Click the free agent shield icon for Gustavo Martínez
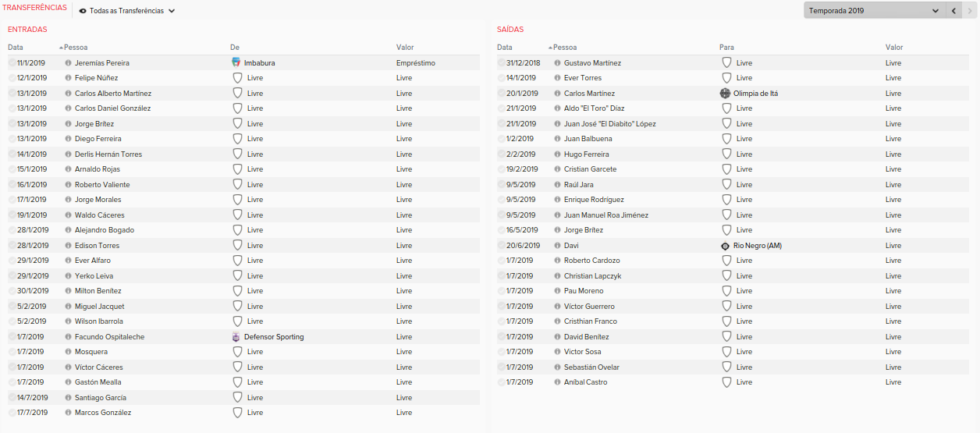Screen dimensions: 980x433 [x=727, y=62]
